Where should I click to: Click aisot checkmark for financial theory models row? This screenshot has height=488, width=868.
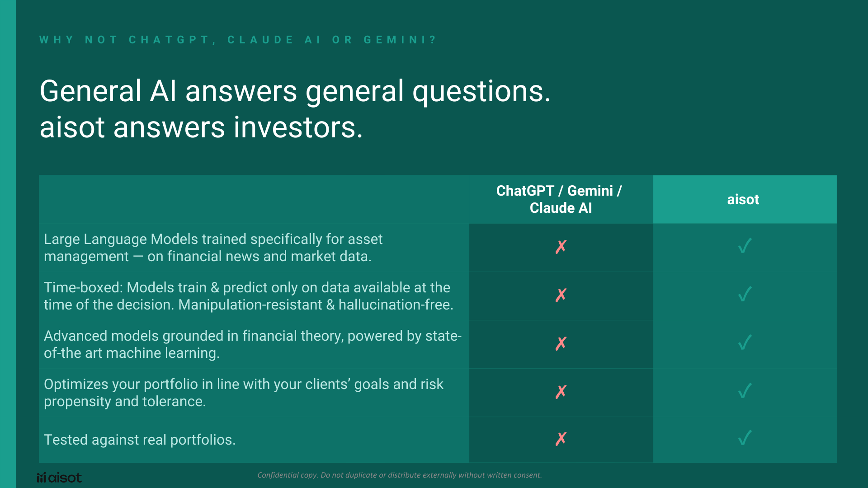point(745,343)
